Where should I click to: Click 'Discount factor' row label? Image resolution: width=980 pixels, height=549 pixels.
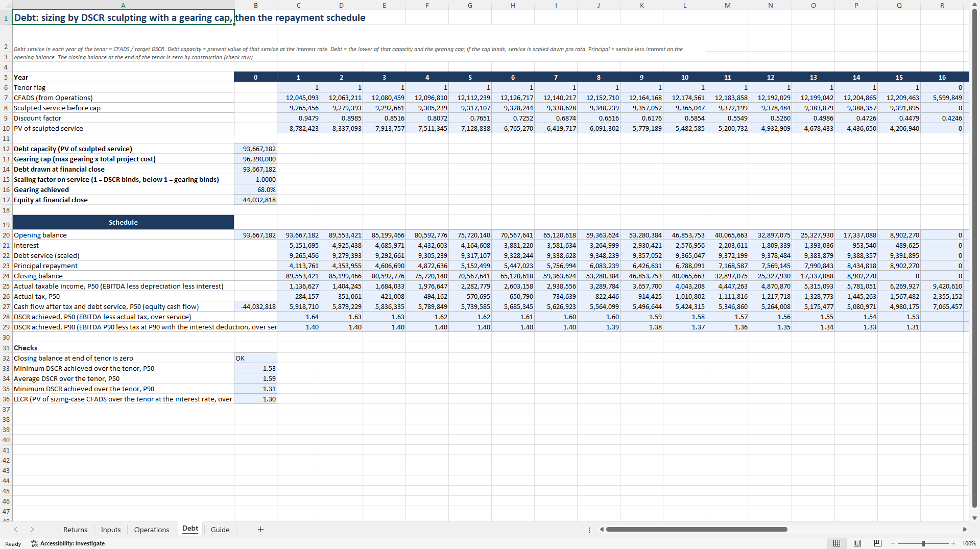tap(123, 118)
